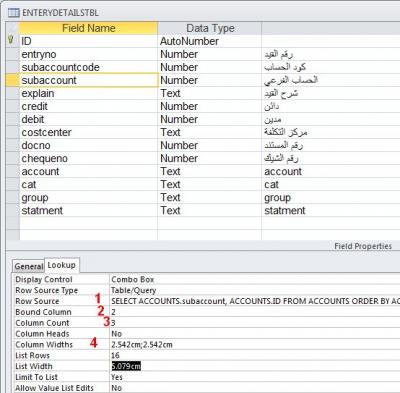This screenshot has height=393, width=400.
Task: Click the List Width property label
Action: (x=34, y=366)
